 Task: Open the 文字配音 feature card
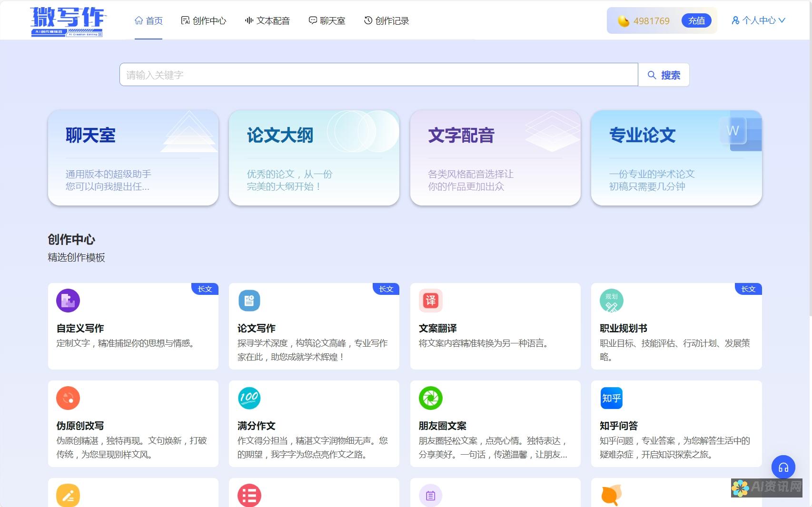point(495,158)
